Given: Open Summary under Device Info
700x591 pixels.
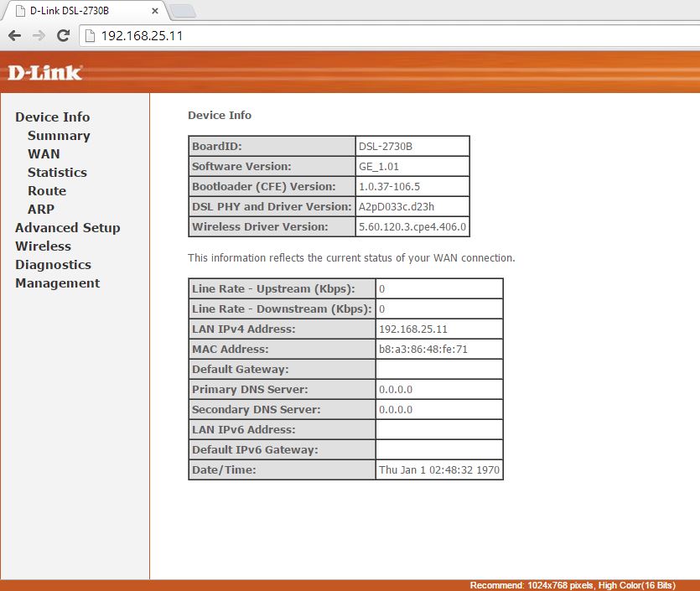Looking at the screenshot, I should [59, 136].
